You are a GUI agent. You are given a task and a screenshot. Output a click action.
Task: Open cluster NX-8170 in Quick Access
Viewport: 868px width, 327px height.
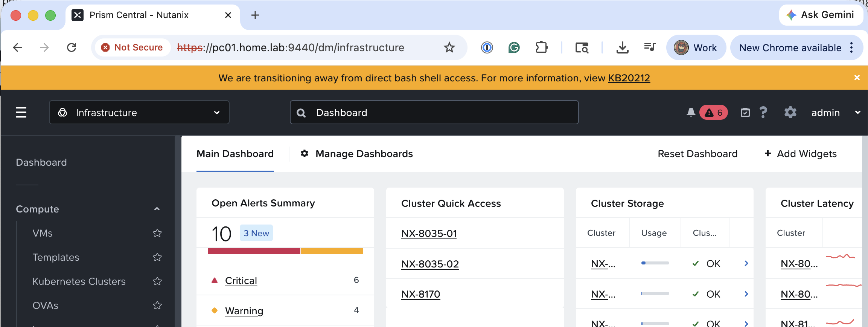click(421, 294)
